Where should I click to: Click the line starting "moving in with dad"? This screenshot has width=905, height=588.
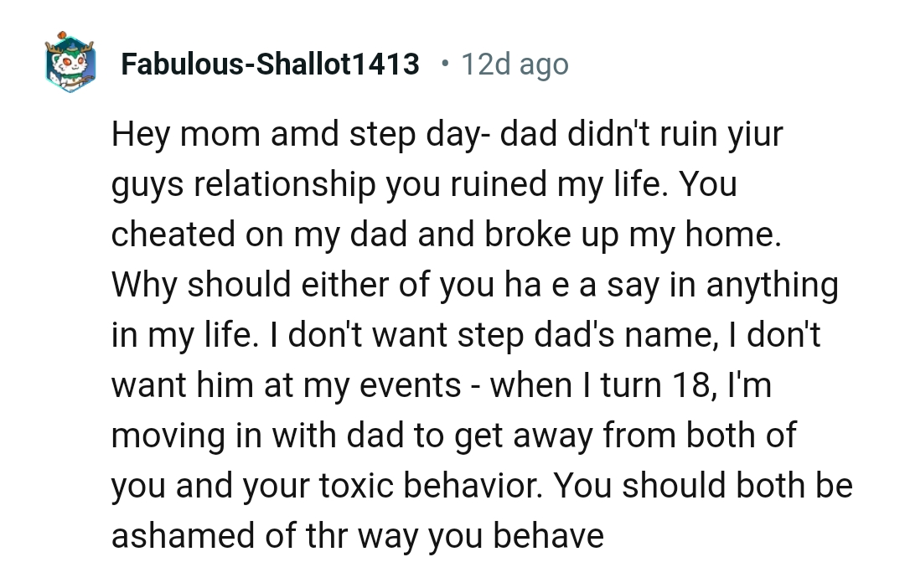pyautogui.click(x=452, y=436)
